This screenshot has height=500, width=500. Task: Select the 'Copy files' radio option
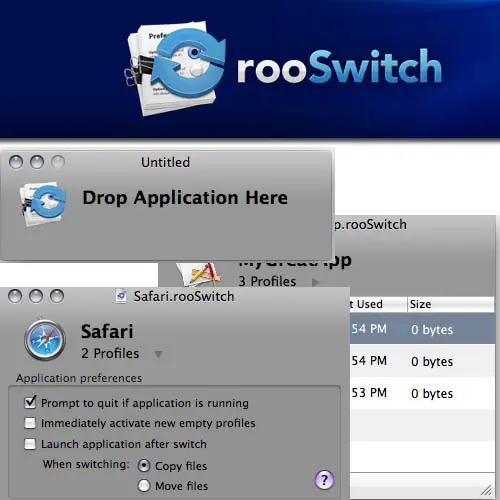pyautogui.click(x=144, y=466)
